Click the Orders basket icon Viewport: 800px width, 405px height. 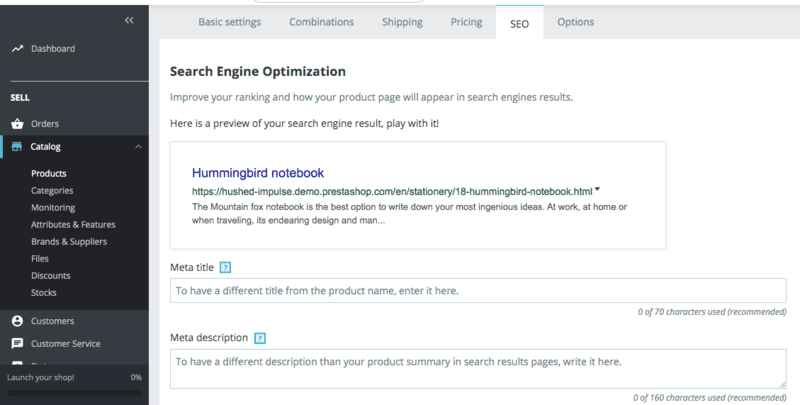[x=17, y=124]
